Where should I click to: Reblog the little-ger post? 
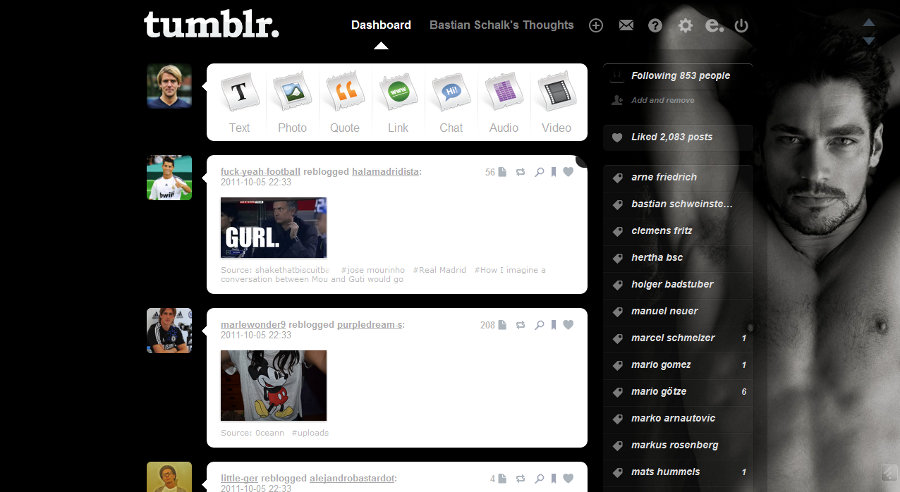pyautogui.click(x=521, y=478)
